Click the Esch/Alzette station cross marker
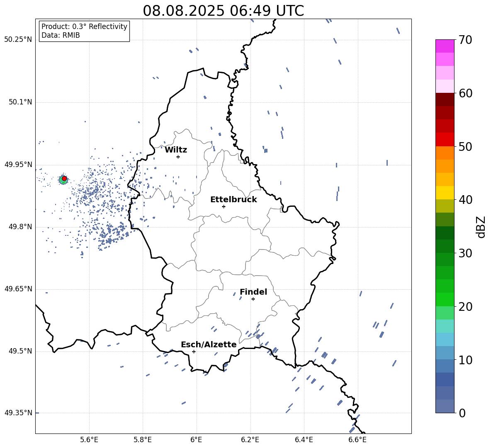The width and height of the screenshot is (491, 448). click(194, 351)
